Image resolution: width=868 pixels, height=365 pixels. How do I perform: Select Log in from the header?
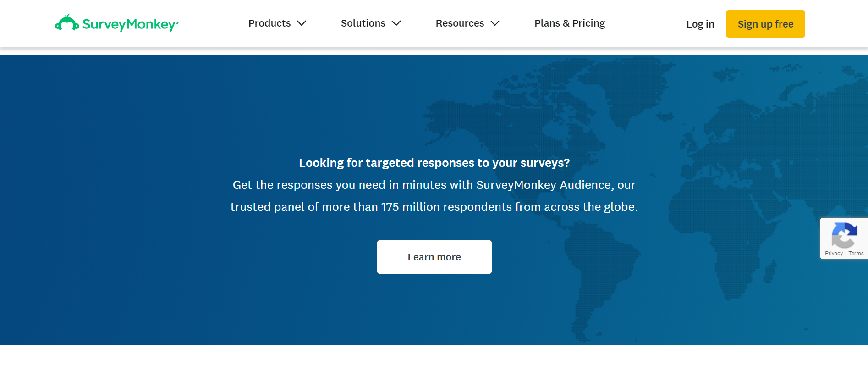(x=700, y=24)
